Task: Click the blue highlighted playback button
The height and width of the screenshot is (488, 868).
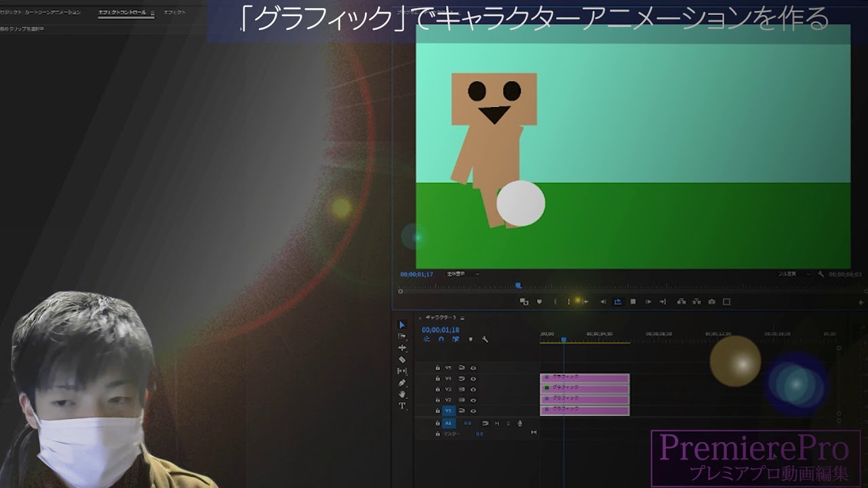Action: 618,301
